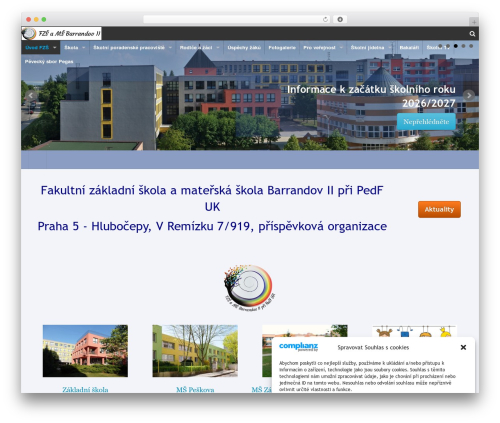Click the Complianz logo in the cookie banner
500x423 pixels.
coord(298,347)
